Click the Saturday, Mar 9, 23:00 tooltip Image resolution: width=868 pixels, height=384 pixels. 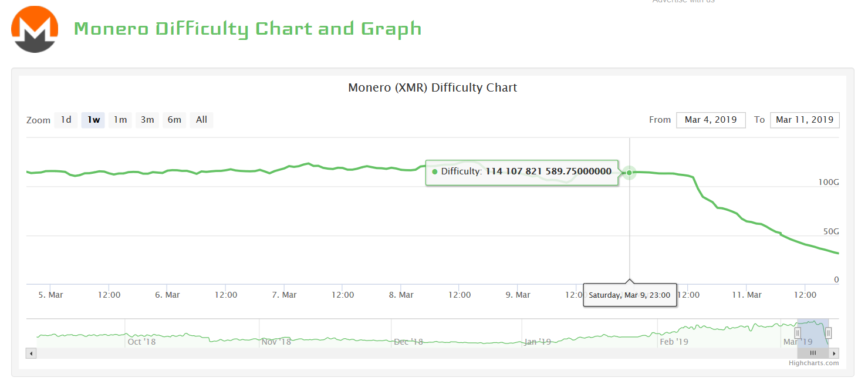coord(630,295)
